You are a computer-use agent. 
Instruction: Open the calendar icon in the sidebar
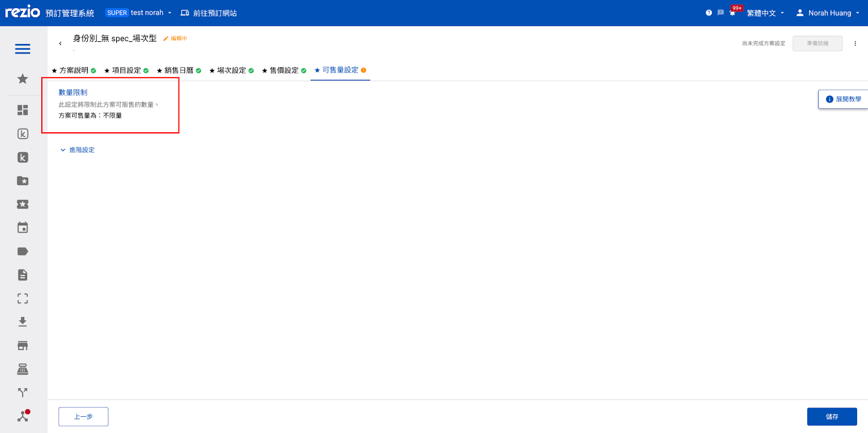click(23, 228)
